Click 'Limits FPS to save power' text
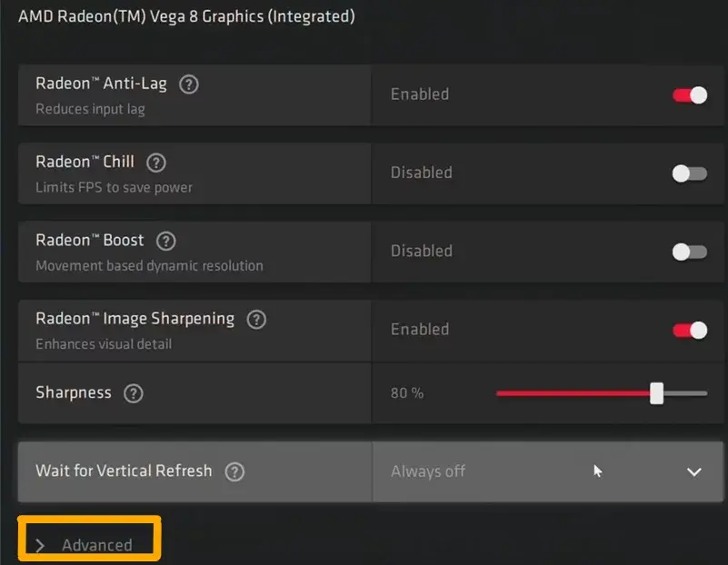The image size is (728, 565). point(115,187)
